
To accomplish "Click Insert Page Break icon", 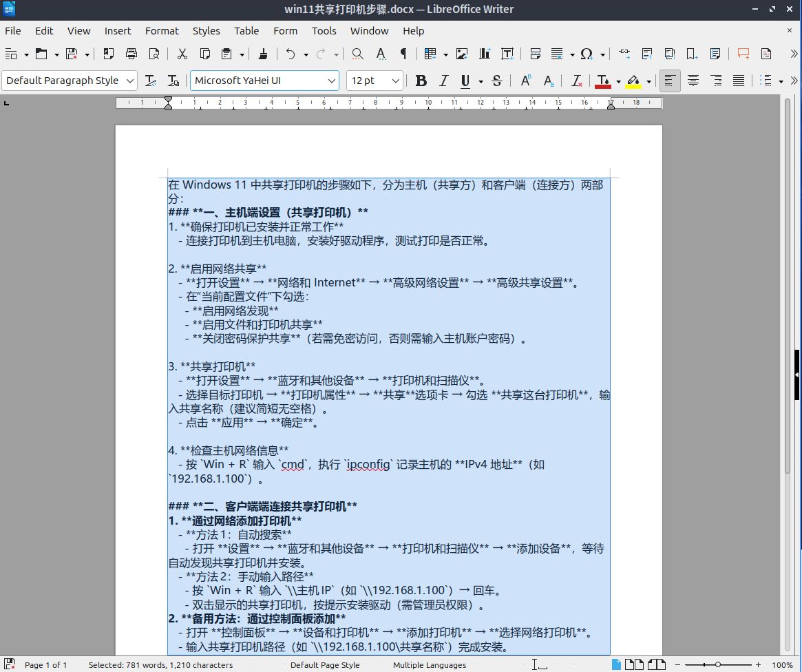I will coord(536,54).
